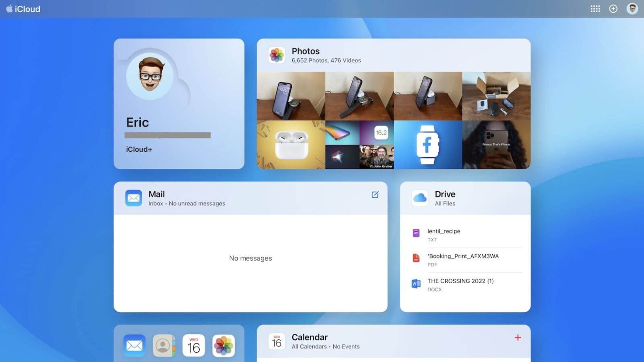Select the Contacts icon in the bottom dock
This screenshot has width=644, height=362.
(164, 345)
